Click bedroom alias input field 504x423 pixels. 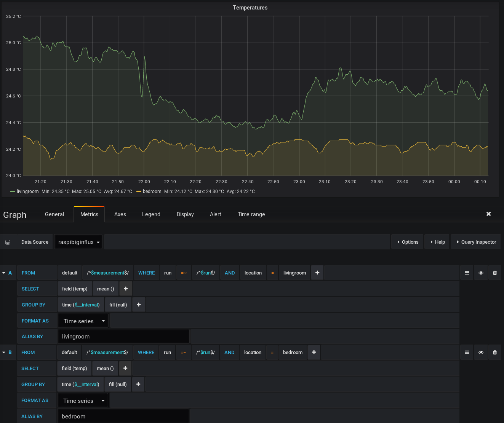click(x=123, y=416)
